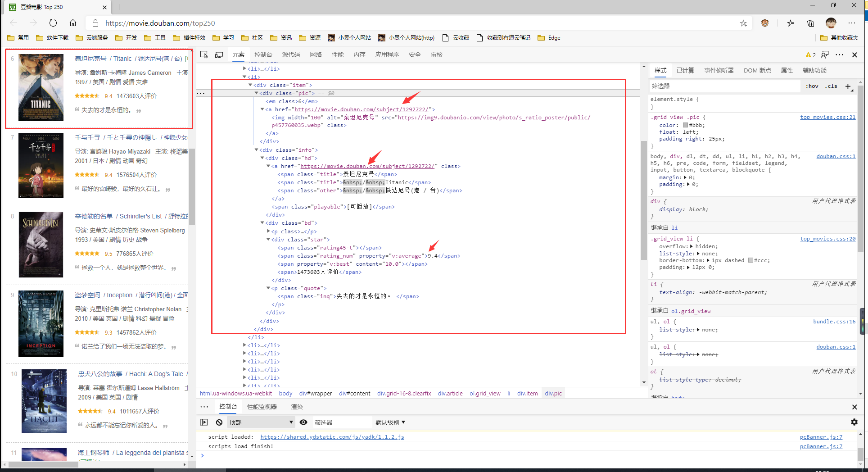This screenshot has height=472, width=868.
Task: Show or hide the console sidebar
Action: pyautogui.click(x=204, y=422)
